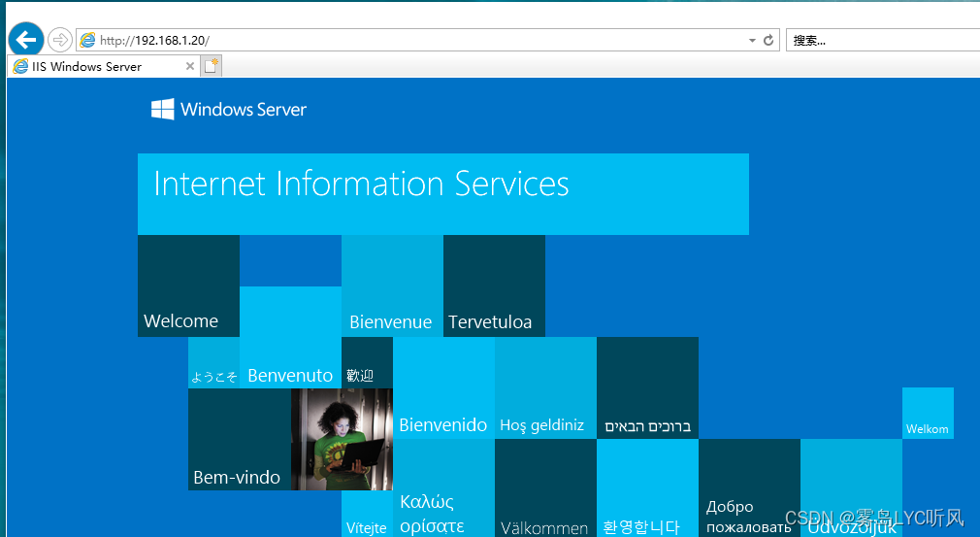Click the Internet Explorer page icon in the address bar
This screenshot has width=980, height=537.
pyautogui.click(x=88, y=40)
